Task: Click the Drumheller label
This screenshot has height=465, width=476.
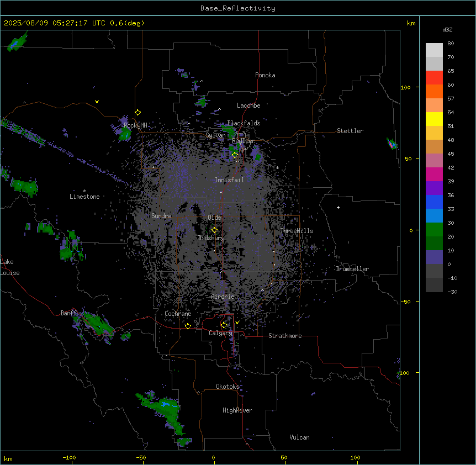Action: 352,269
